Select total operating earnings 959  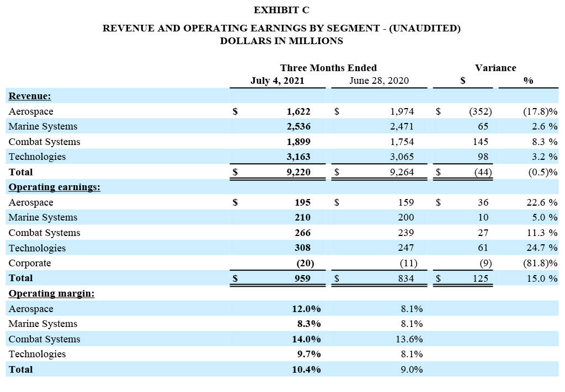(x=303, y=278)
